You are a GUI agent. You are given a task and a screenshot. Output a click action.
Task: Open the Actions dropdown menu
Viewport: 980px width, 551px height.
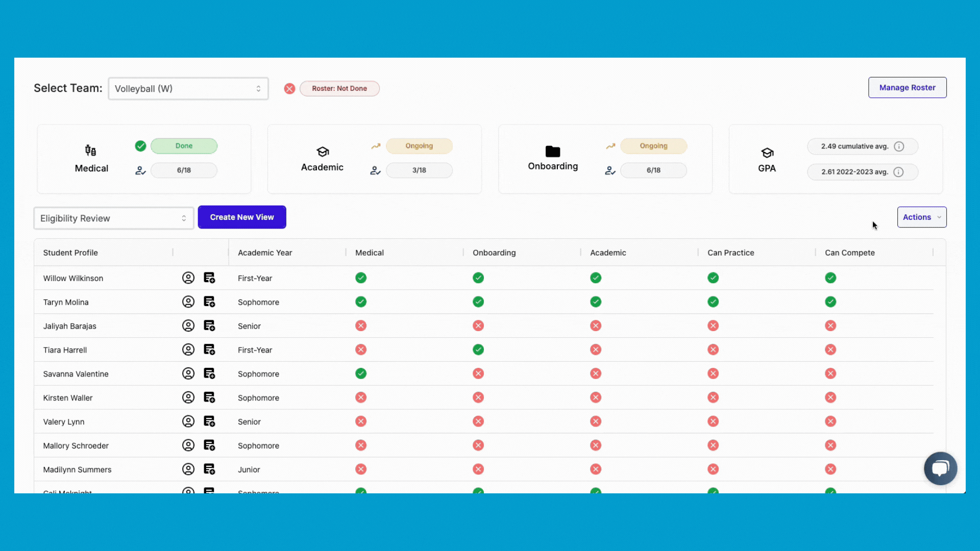coord(921,217)
